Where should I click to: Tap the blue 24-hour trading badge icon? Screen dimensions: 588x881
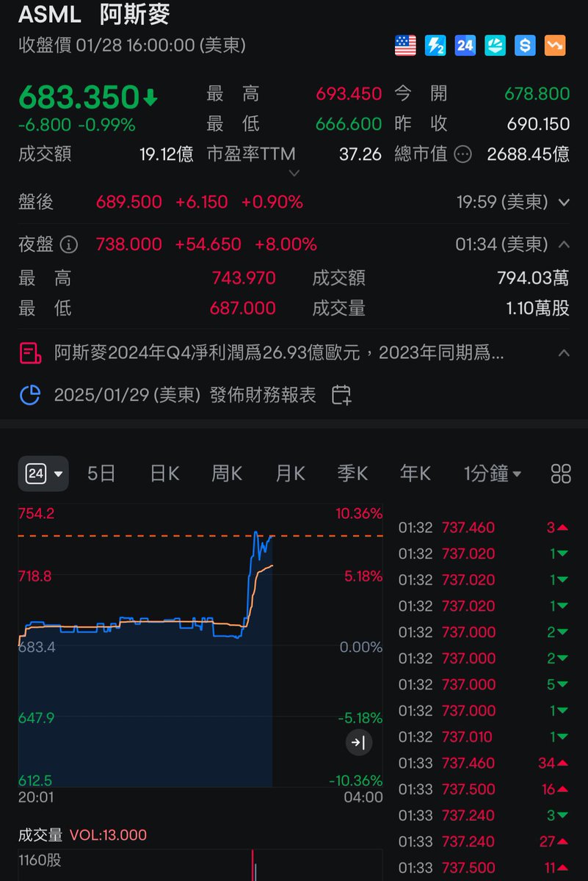465,46
